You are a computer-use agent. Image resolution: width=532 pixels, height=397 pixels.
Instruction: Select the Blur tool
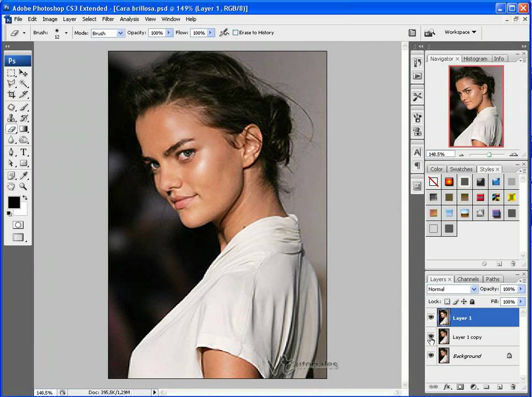[x=11, y=140]
